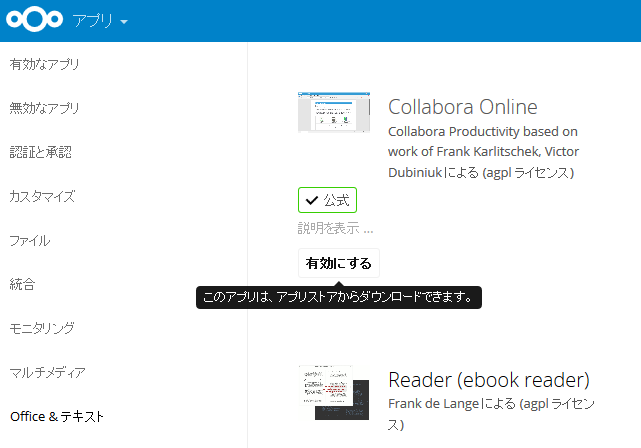Viewport: 641px width, 448px height.
Task: Click Collabora Productivity author description
Action: point(483,152)
